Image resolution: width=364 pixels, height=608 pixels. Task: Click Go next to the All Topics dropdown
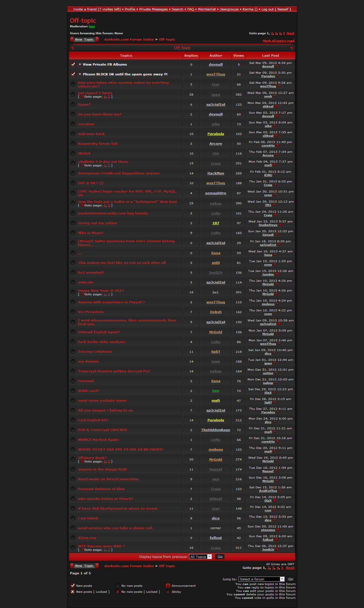[x=220, y=557]
